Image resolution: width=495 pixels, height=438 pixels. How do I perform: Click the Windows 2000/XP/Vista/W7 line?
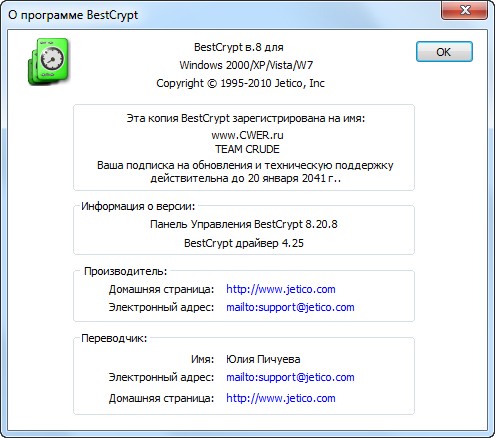(x=246, y=65)
